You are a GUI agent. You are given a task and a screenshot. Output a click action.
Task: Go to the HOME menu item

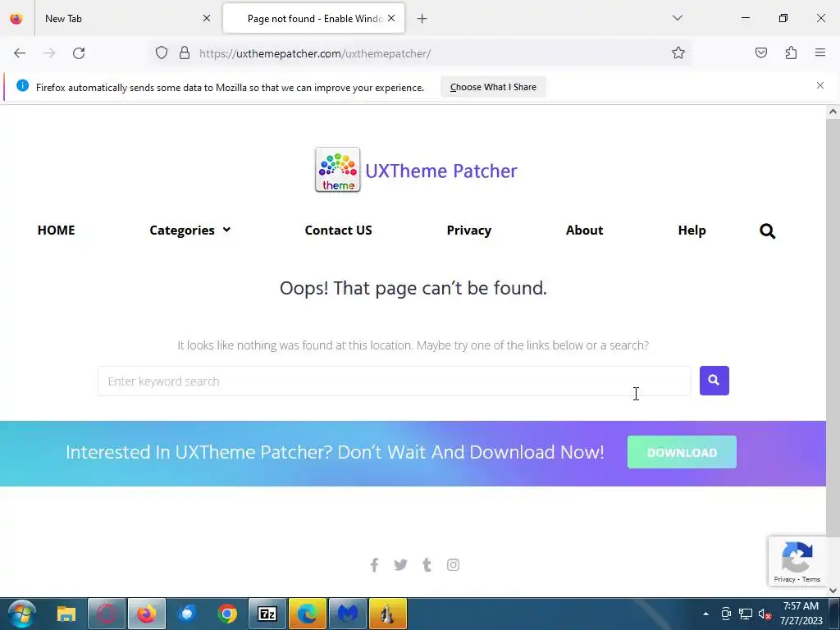click(x=57, y=231)
